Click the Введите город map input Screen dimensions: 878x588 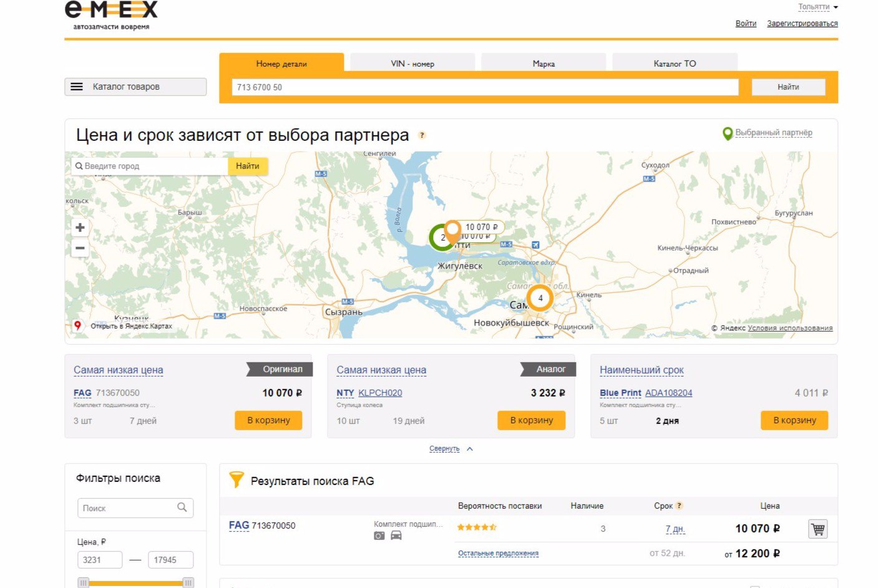coord(150,166)
